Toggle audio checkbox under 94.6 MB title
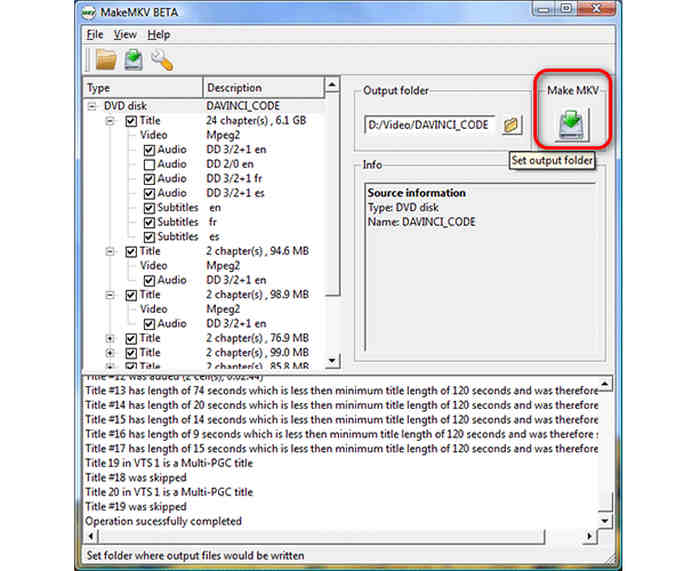The image size is (700, 571). pyautogui.click(x=149, y=280)
